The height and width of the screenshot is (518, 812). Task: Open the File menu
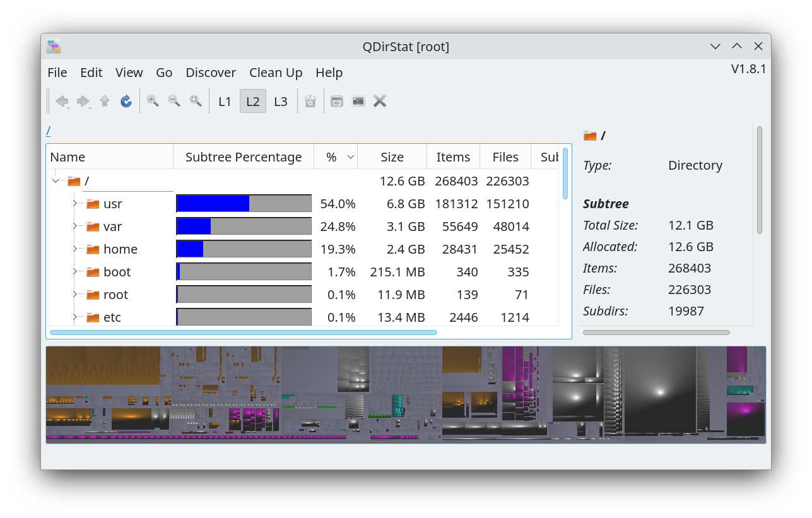[x=57, y=73]
